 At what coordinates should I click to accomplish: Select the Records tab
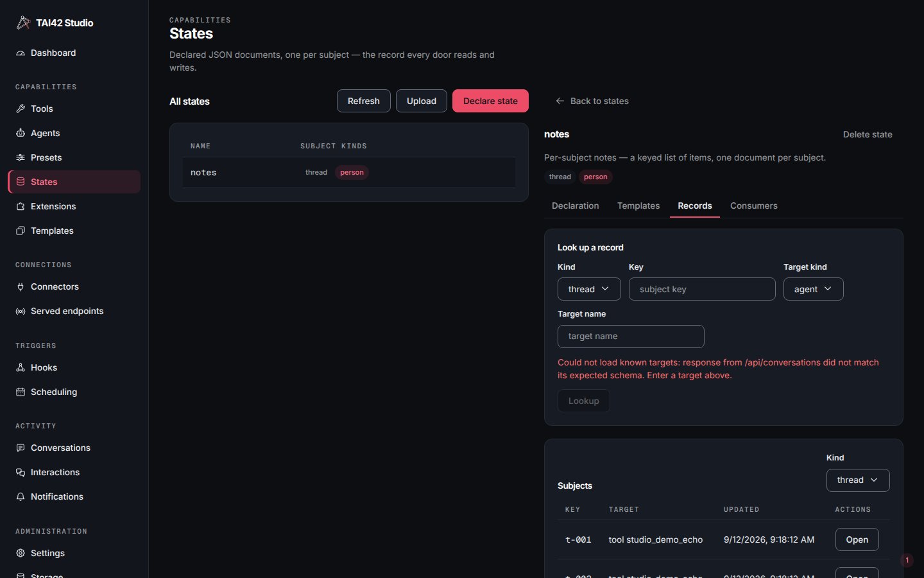point(695,206)
